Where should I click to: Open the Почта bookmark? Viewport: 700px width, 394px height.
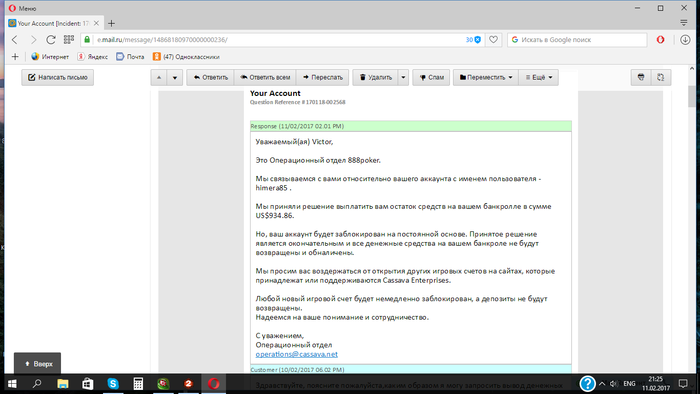coord(130,57)
